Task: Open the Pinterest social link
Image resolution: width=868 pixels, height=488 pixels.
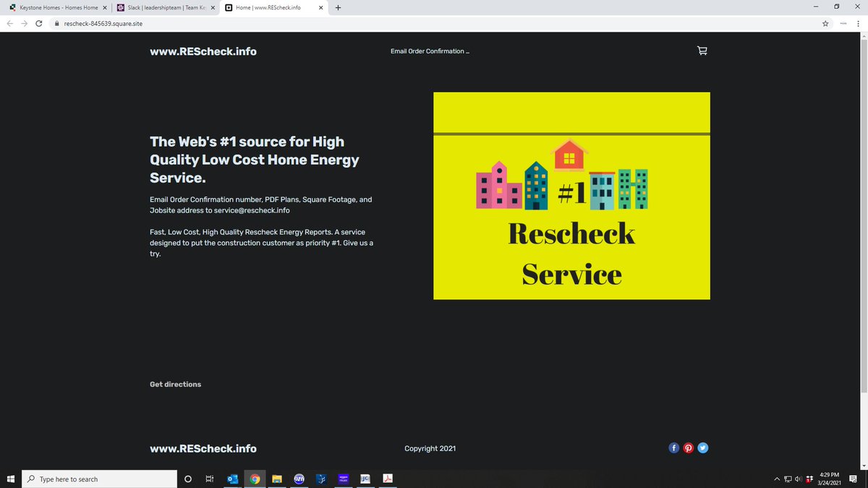Action: tap(689, 448)
